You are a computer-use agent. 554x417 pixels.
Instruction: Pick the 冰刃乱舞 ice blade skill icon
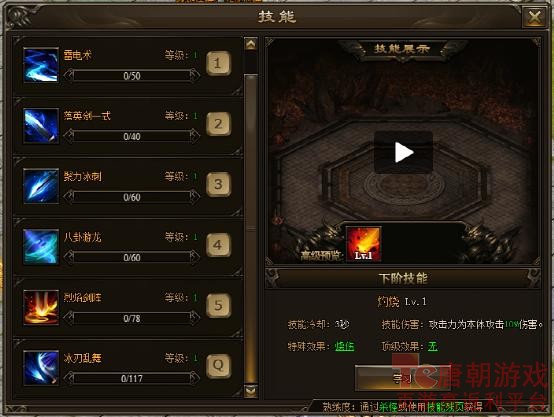pyautogui.click(x=41, y=368)
